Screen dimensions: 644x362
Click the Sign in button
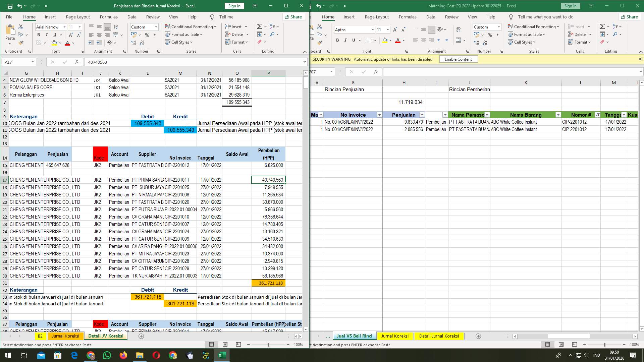point(234,6)
